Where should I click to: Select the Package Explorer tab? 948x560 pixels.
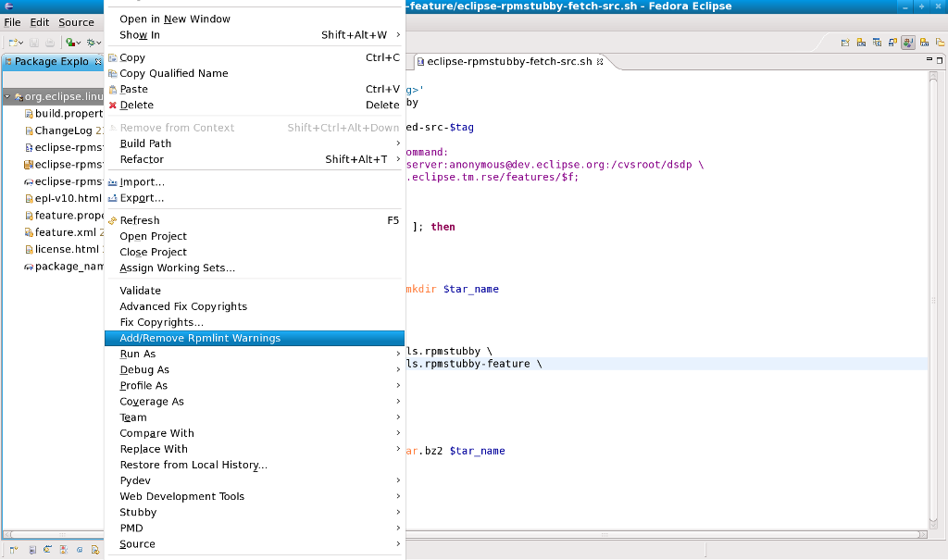point(52,62)
